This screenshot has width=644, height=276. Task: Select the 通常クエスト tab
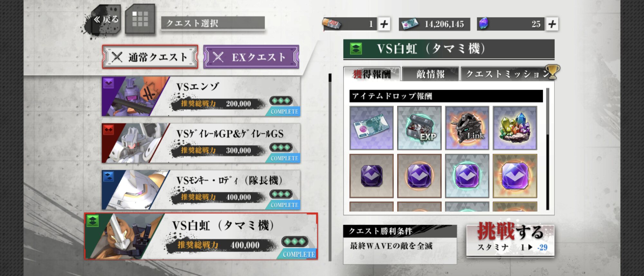pyautogui.click(x=150, y=57)
